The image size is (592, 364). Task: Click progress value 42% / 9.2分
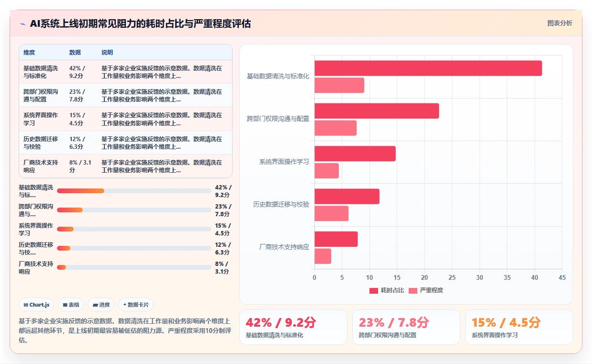(x=223, y=191)
